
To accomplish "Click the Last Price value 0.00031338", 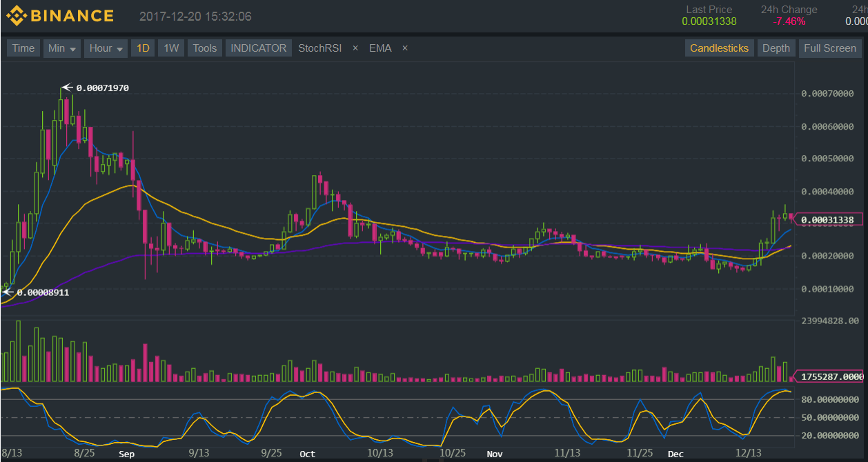I will pyautogui.click(x=709, y=21).
